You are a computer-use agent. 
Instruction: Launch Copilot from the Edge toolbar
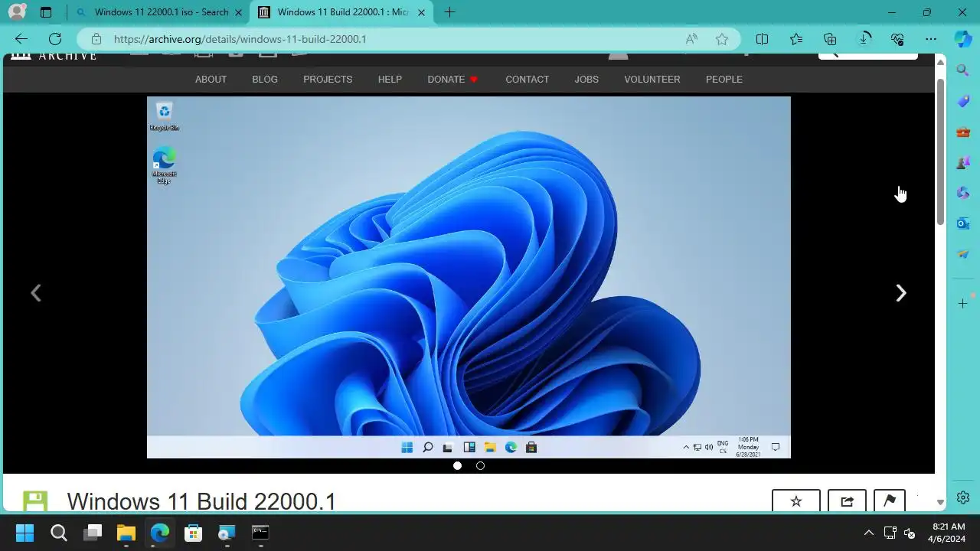click(963, 39)
